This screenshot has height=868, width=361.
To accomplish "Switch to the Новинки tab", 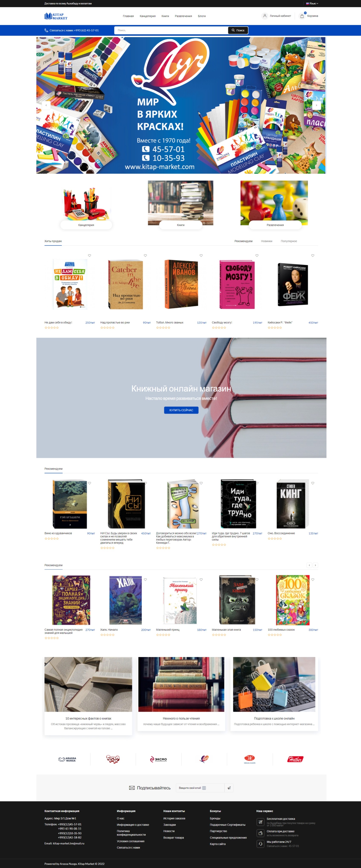I will coord(266,241).
